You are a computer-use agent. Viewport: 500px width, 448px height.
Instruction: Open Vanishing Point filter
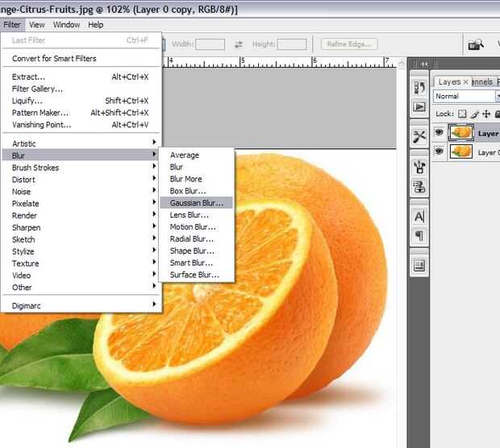(x=81, y=125)
